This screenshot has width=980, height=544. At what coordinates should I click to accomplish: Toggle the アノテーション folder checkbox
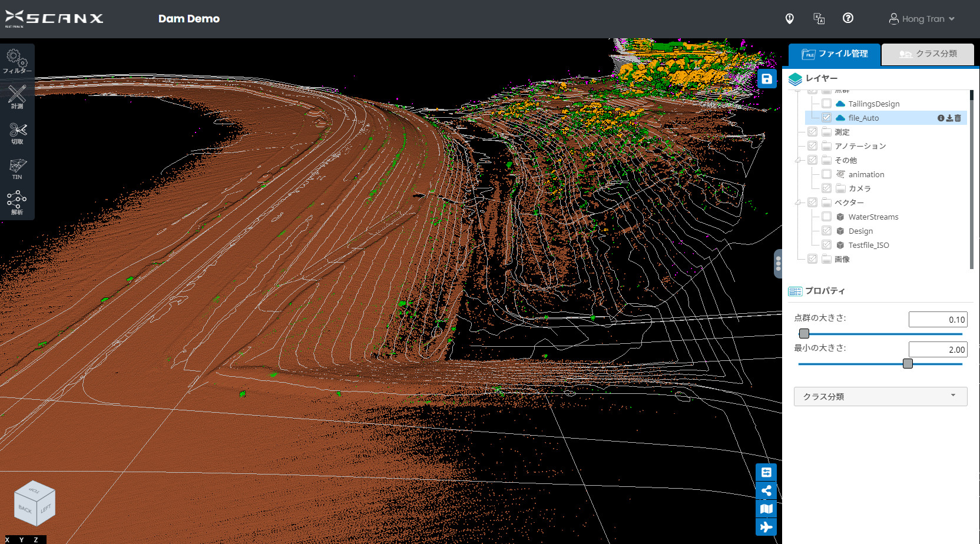click(x=813, y=146)
